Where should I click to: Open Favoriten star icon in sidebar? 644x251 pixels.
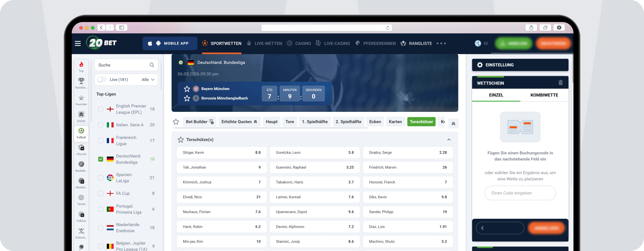point(81,98)
